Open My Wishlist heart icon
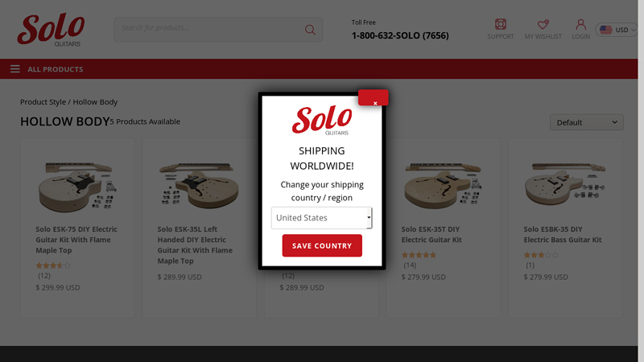 (x=543, y=24)
